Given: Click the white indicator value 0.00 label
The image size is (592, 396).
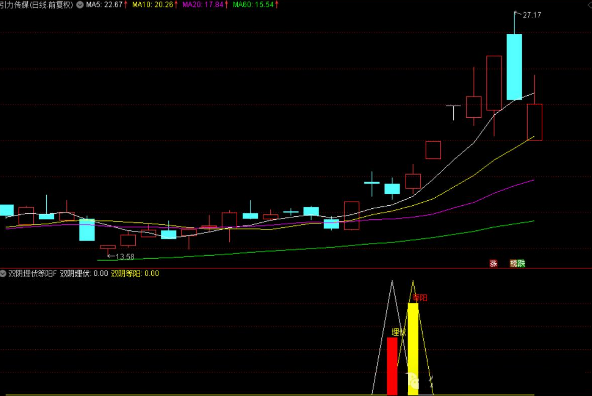Looking at the screenshot, I should (x=84, y=273).
